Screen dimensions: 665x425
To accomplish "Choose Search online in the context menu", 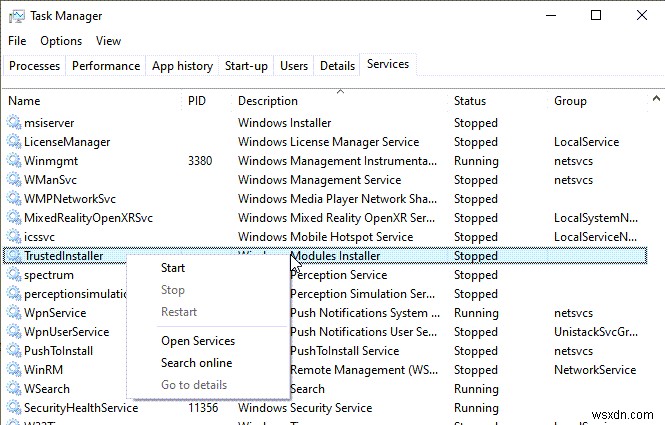I will pos(196,363).
